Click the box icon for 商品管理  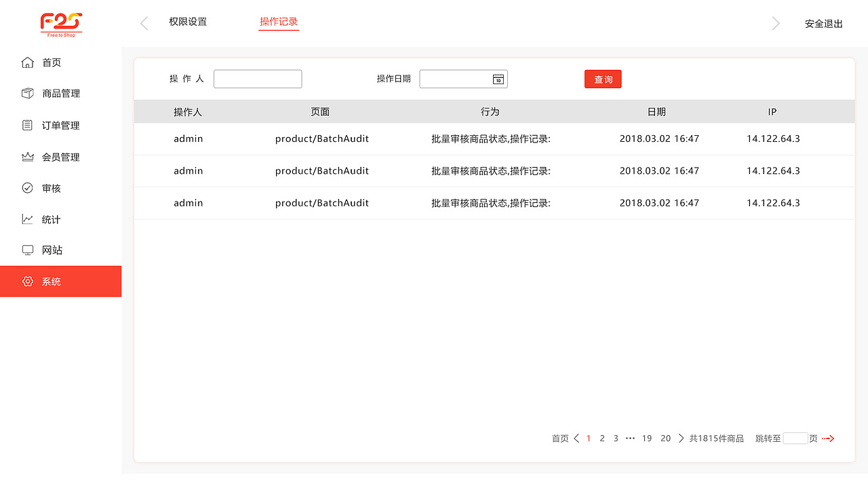click(x=28, y=94)
